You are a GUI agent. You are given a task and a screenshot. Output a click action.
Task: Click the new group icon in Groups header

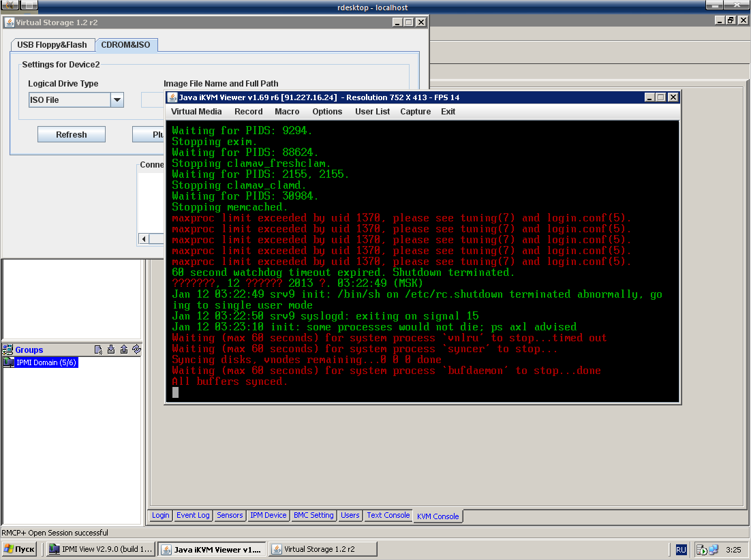point(98,350)
